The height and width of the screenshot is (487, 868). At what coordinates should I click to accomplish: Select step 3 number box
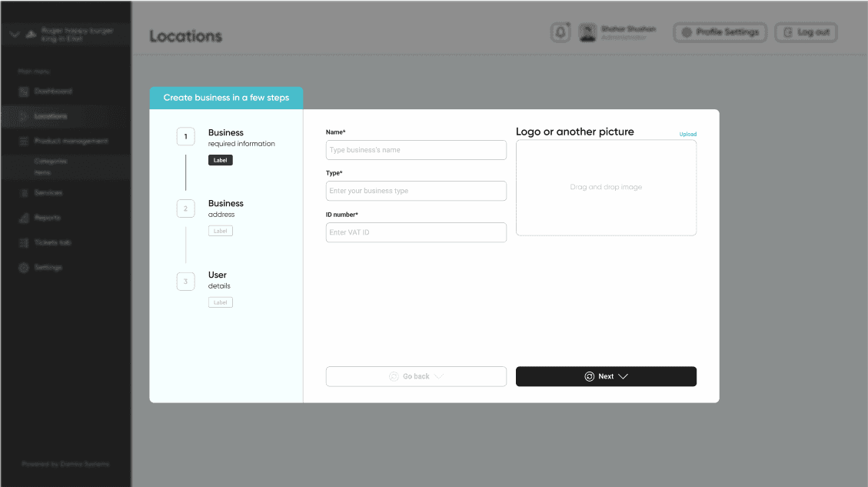[x=185, y=282]
